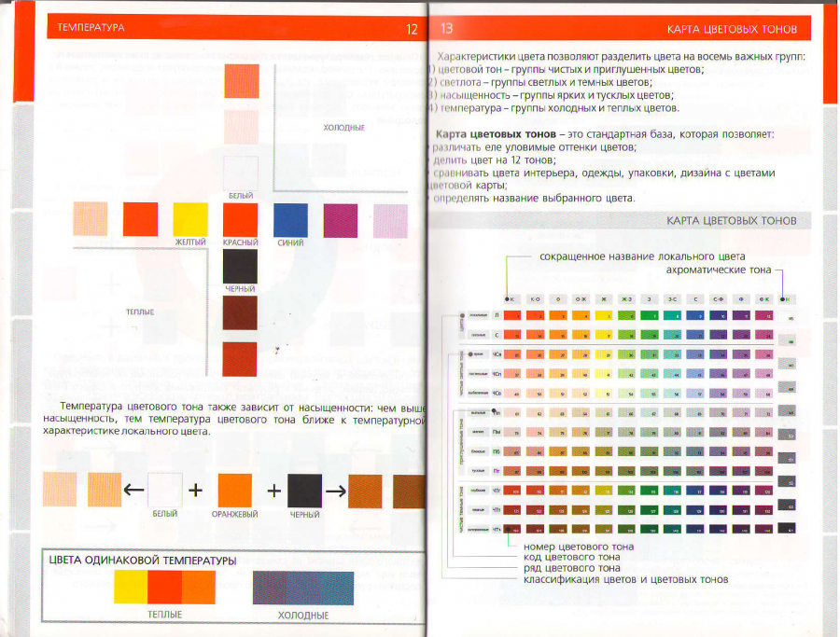Click the ЧСб row code
Viewport: 840px width, 637px height.
pos(497,394)
